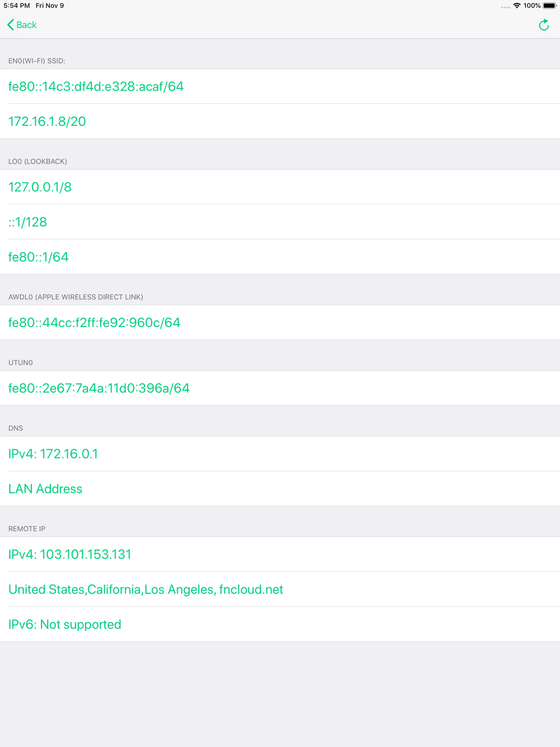Select the 172.16.1.8/20 Wi-Fi address
The width and height of the screenshot is (560, 747).
pos(47,122)
